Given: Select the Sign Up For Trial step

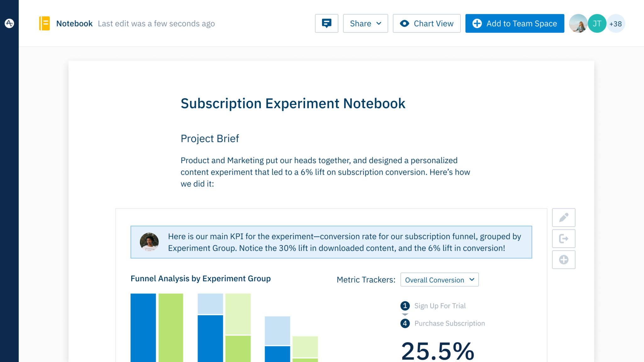Looking at the screenshot, I should [440, 306].
